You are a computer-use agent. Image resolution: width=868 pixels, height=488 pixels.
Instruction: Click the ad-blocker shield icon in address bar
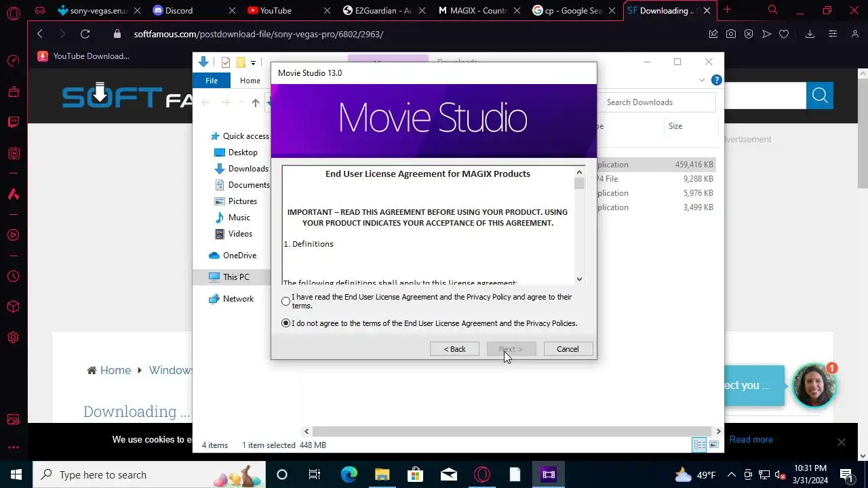click(x=749, y=34)
